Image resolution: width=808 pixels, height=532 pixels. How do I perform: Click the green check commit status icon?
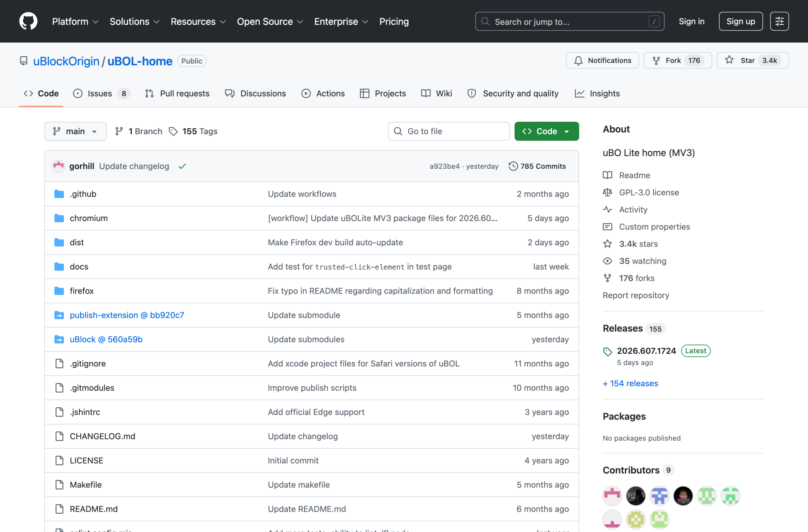click(x=182, y=166)
